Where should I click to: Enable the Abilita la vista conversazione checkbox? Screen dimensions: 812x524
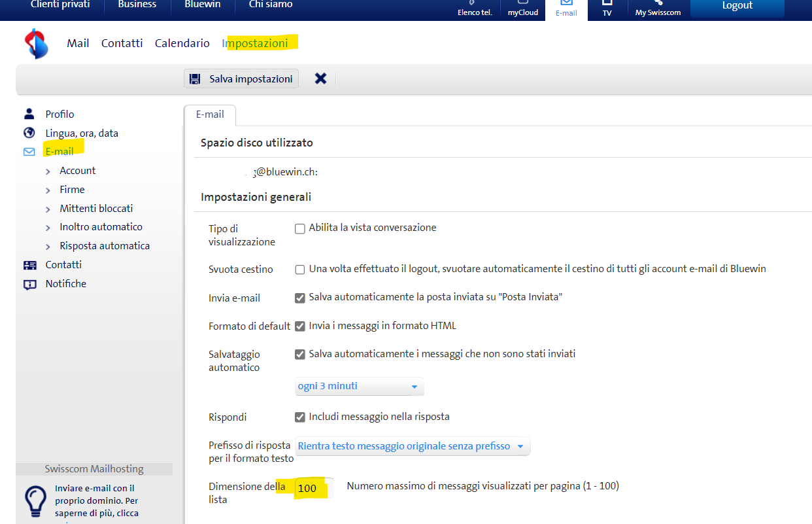[300, 229]
